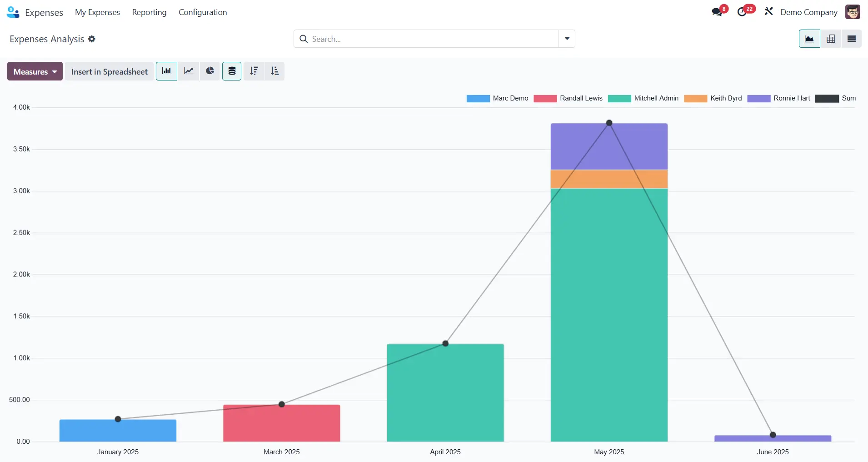Screen dimensions: 868x462
Task: Open the activities clock icon
Action: point(742,12)
